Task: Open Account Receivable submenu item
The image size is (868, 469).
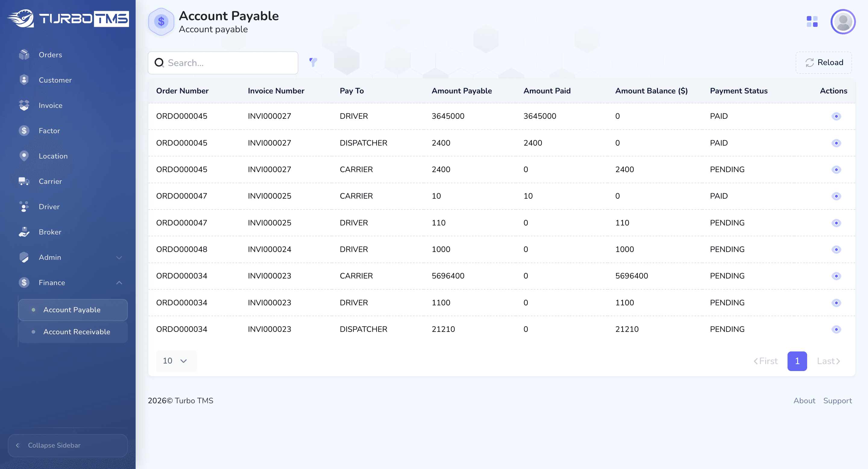Action: [73, 332]
